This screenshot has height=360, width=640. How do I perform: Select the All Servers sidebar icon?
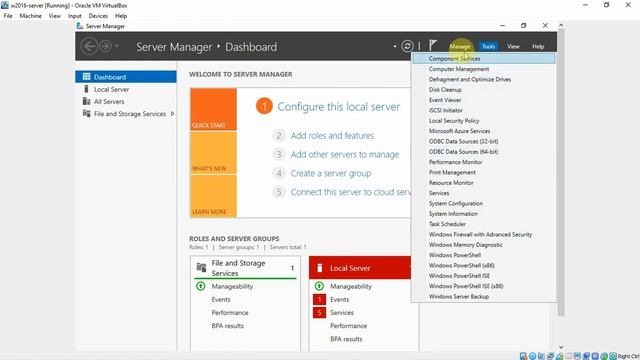click(x=87, y=101)
